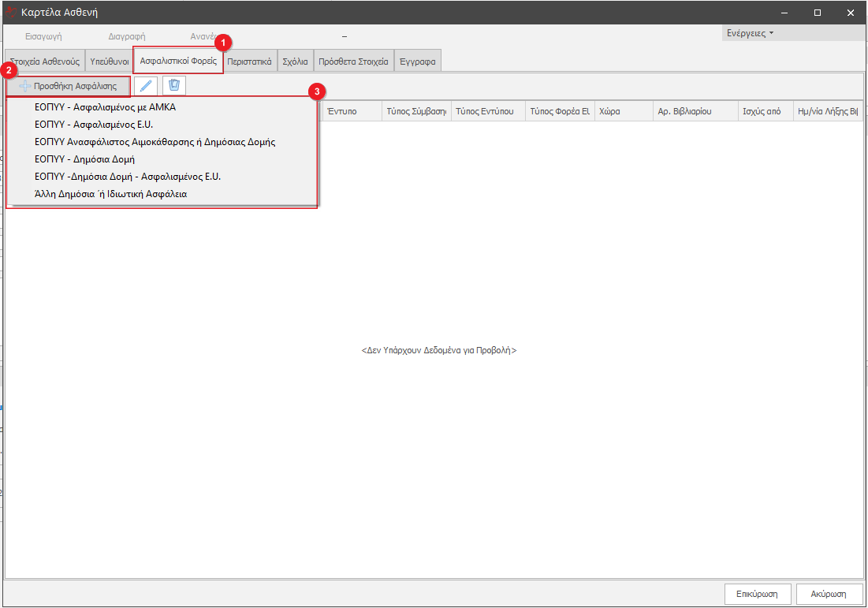Click the plus icon of Προσθήκη Ασφάλισης
The width and height of the screenshot is (868, 608).
click(25, 86)
